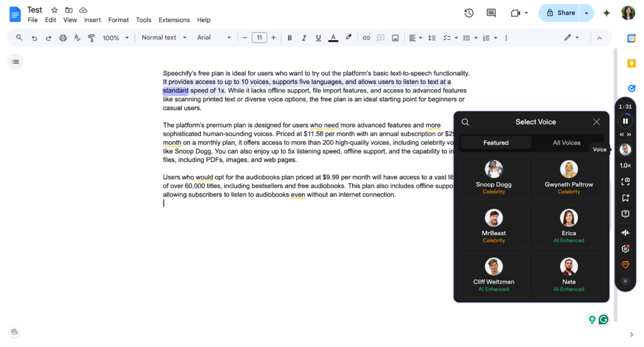Open Speechify settings gear

(x=625, y=249)
